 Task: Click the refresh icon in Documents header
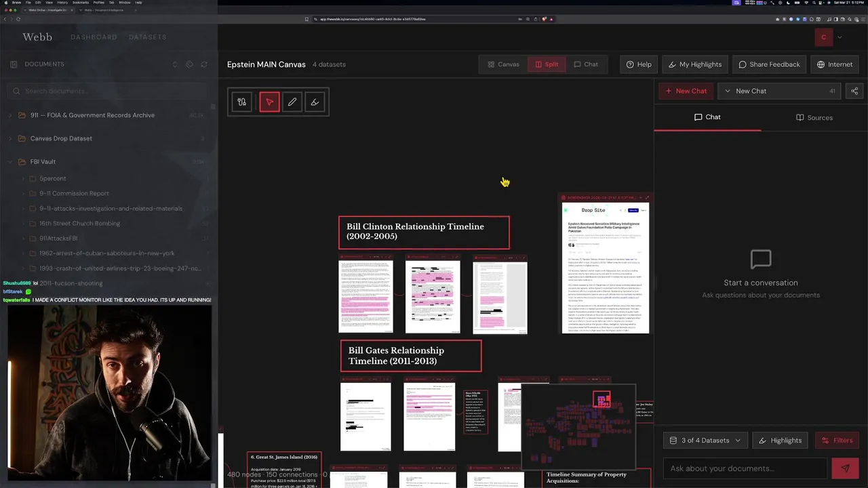pyautogui.click(x=204, y=64)
